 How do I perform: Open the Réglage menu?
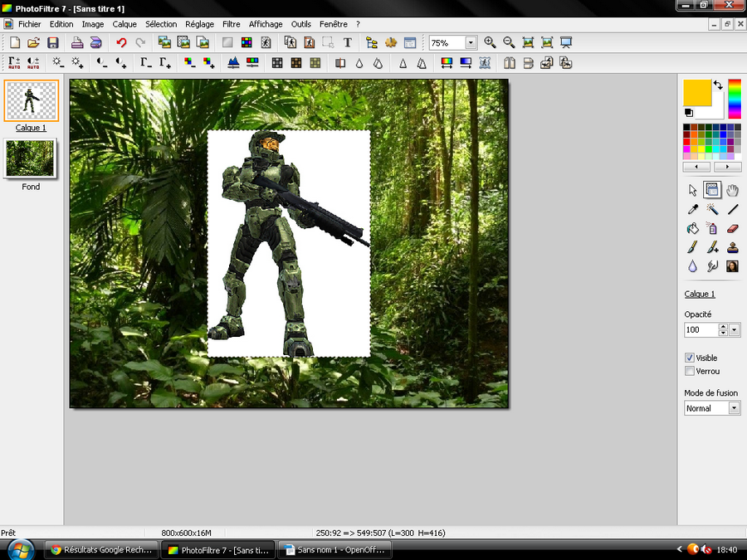pyautogui.click(x=199, y=24)
